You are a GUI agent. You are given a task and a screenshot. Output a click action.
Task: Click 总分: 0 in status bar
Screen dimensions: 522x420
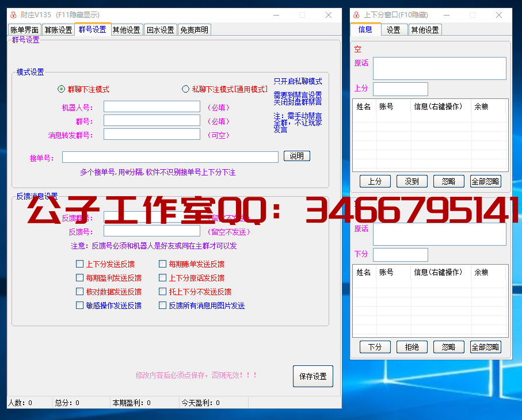point(67,403)
